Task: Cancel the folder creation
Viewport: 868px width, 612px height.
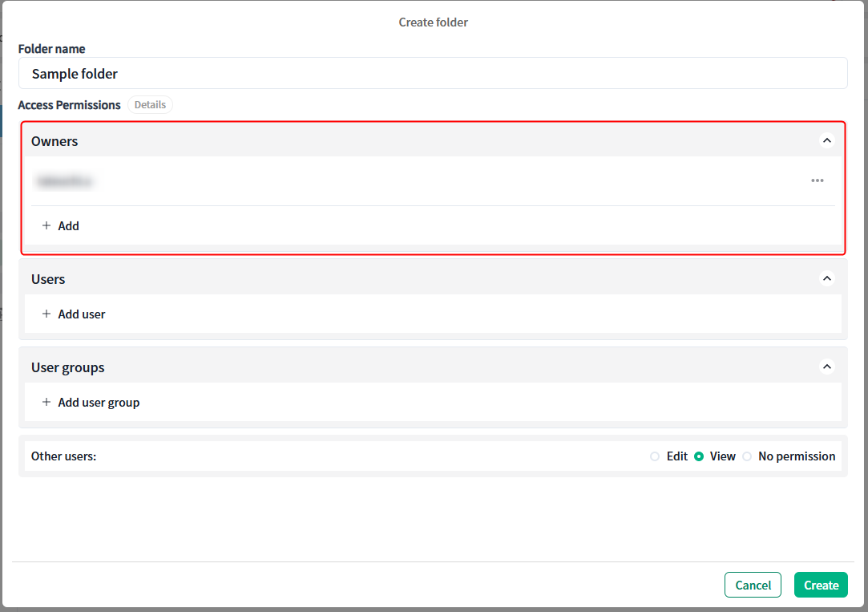Action: click(753, 585)
